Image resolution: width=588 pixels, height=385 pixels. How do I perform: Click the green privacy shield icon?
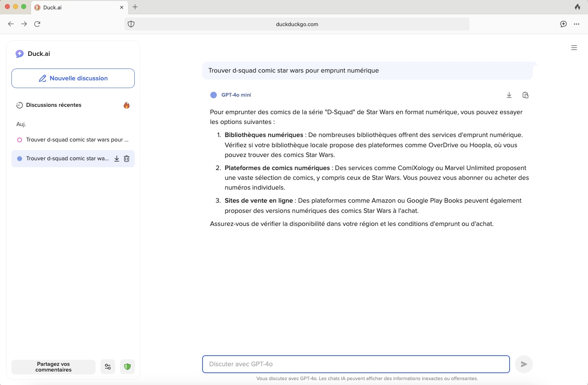coord(127,367)
